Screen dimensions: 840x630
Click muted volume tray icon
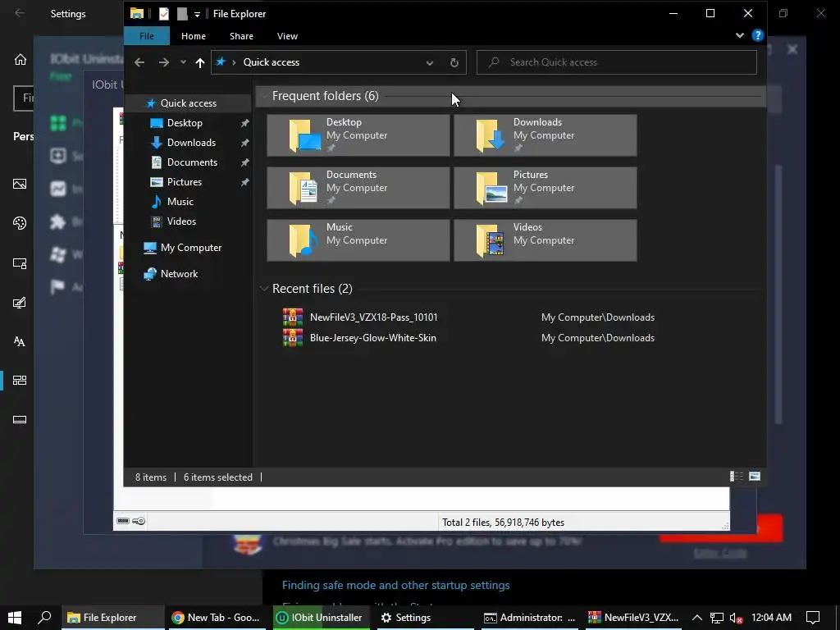(736, 618)
